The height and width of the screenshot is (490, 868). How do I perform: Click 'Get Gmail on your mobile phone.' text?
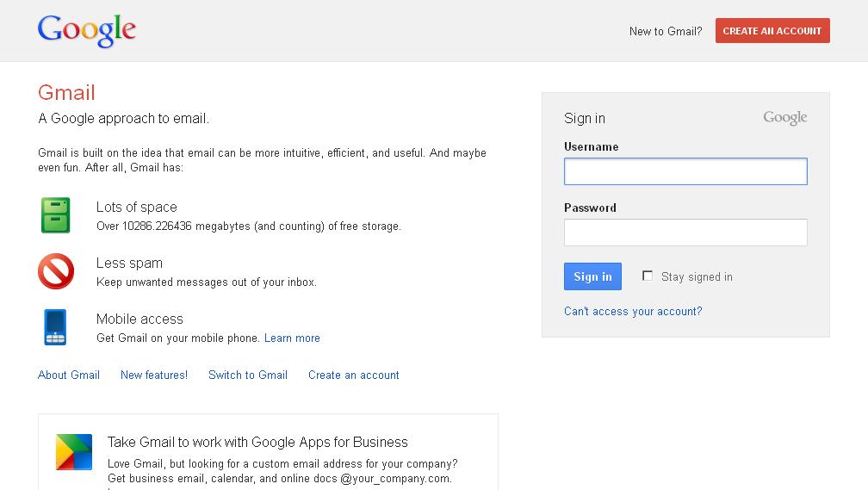[177, 338]
